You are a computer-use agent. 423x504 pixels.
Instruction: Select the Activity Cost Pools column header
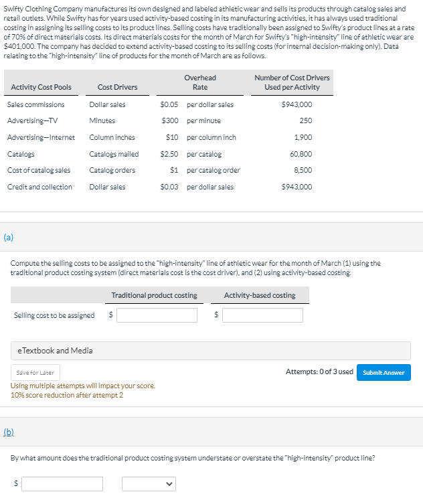click(41, 87)
